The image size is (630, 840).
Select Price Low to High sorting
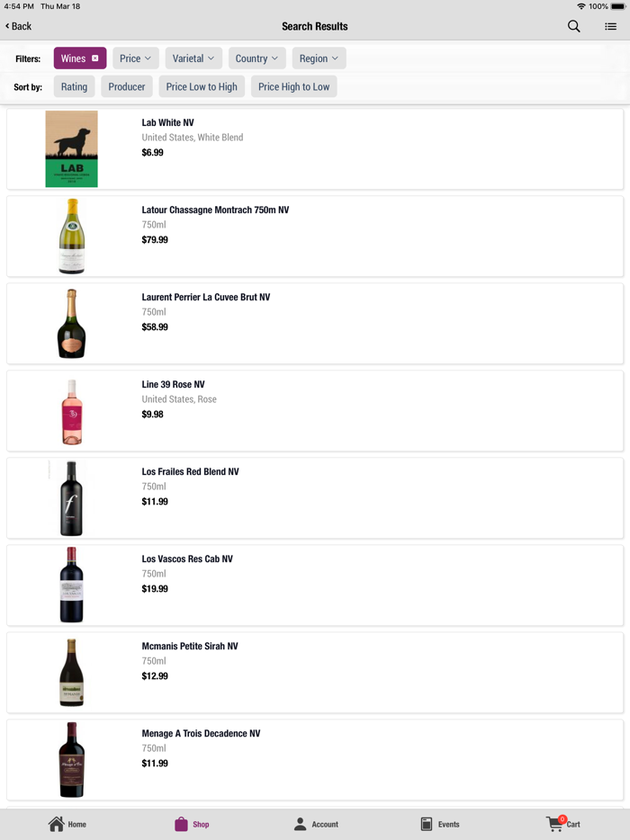coord(201,86)
